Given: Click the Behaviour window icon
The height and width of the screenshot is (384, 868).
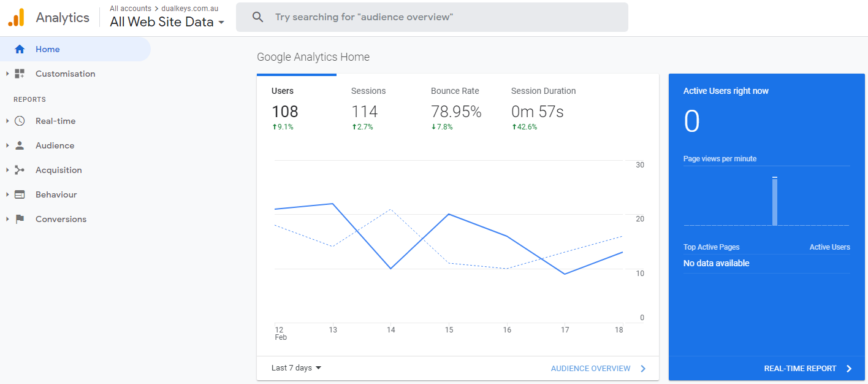Looking at the screenshot, I should click(20, 194).
